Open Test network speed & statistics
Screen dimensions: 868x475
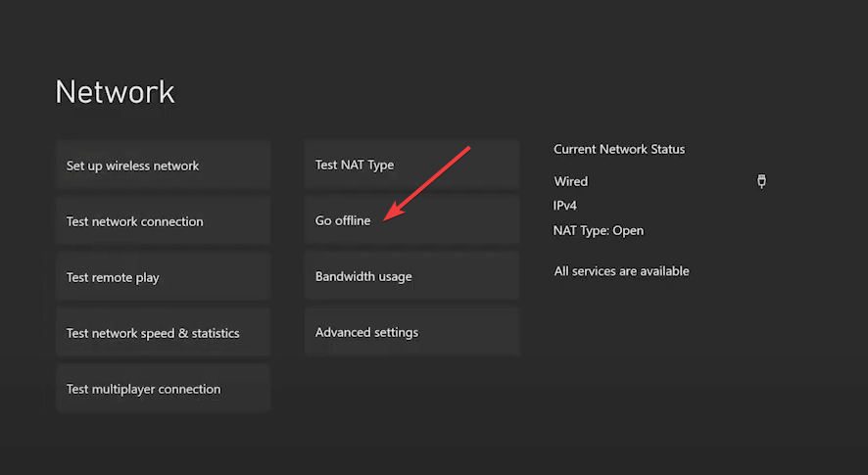[163, 333]
